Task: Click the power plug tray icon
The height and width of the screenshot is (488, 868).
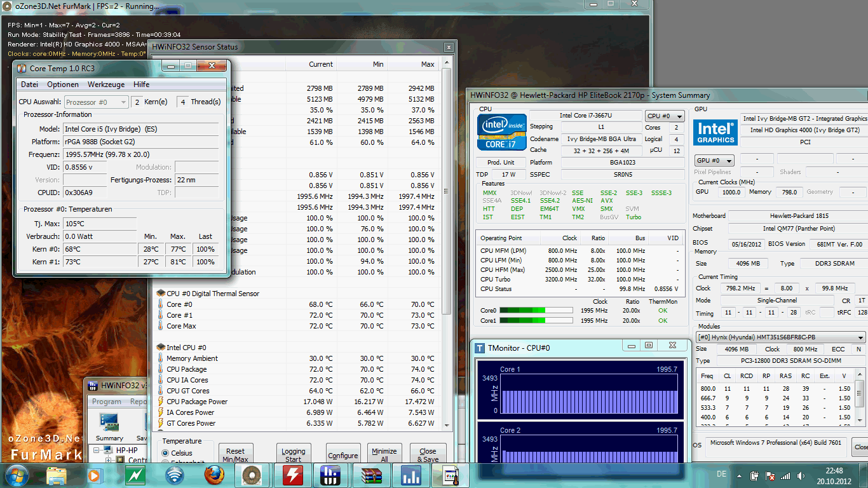Action: 755,475
